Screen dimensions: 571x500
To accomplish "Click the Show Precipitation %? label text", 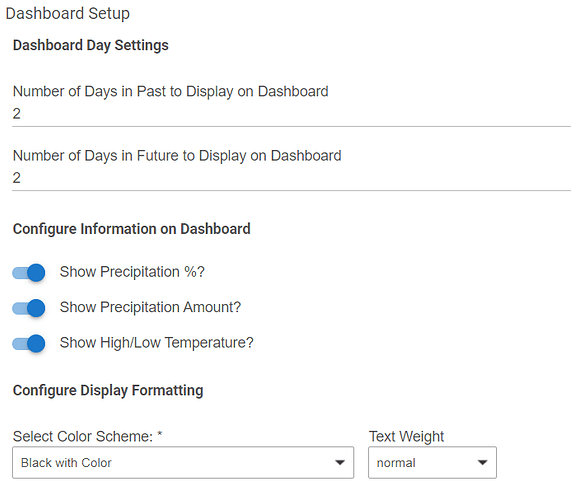I will 132,272.
